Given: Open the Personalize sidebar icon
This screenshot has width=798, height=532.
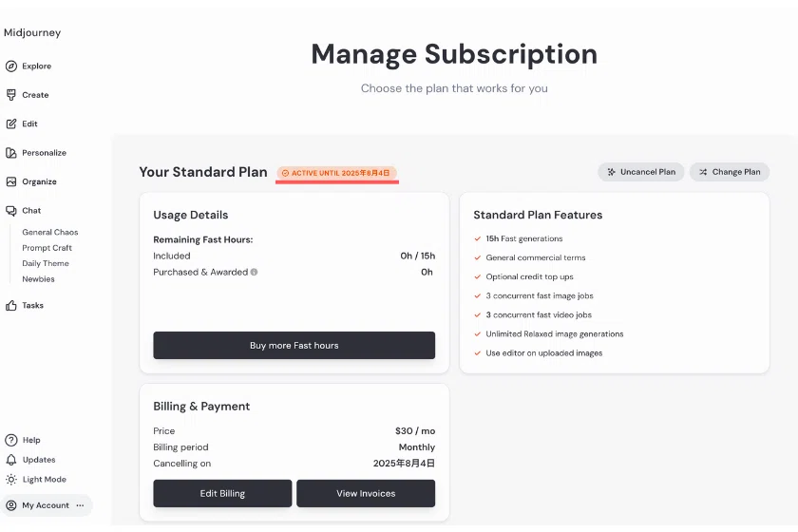Looking at the screenshot, I should click(x=11, y=153).
